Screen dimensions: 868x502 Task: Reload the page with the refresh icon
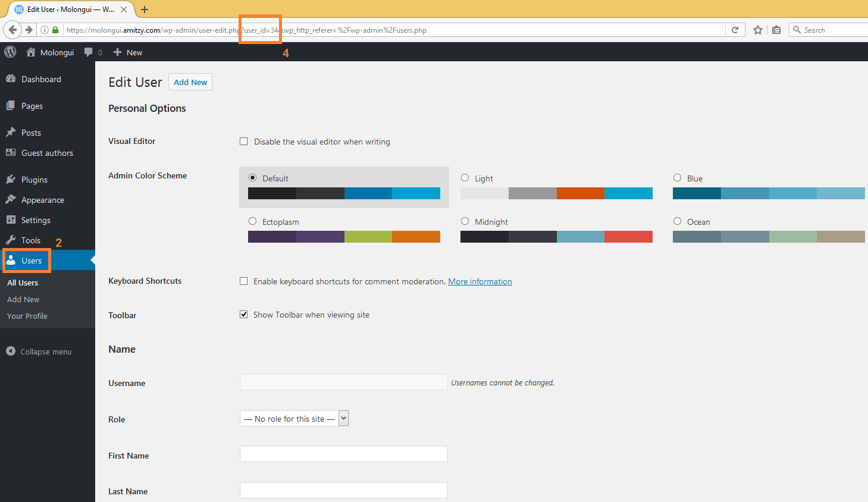tap(735, 30)
